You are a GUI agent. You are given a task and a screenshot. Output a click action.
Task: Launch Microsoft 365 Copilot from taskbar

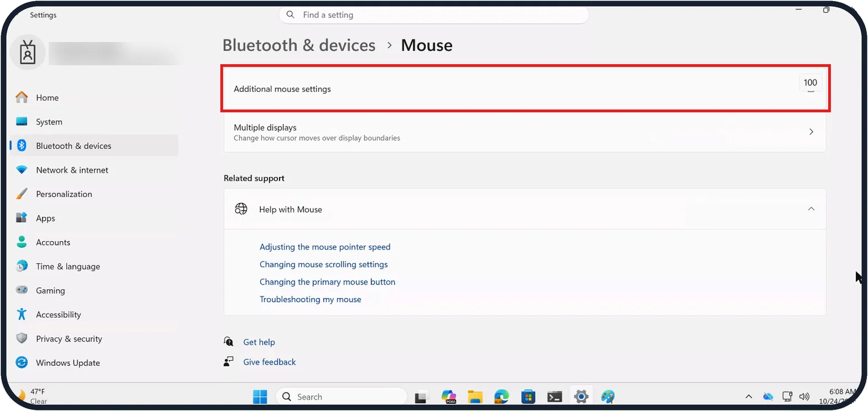448,397
